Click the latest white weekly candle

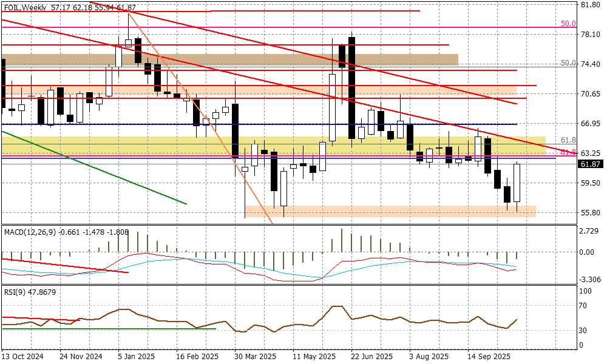point(517,183)
